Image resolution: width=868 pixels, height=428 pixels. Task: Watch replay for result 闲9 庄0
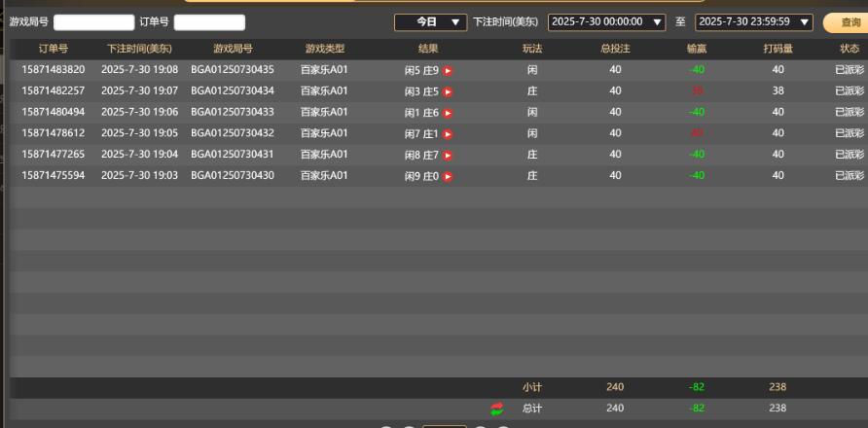point(449,176)
